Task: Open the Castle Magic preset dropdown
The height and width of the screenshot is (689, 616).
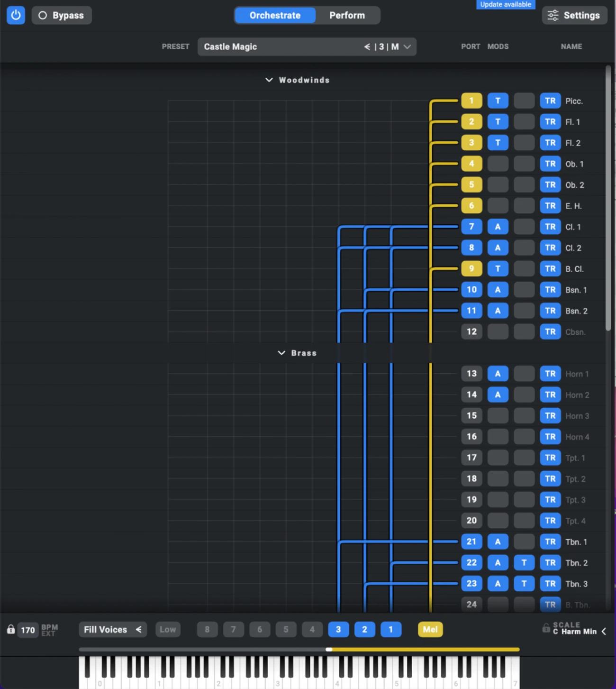Action: click(407, 46)
